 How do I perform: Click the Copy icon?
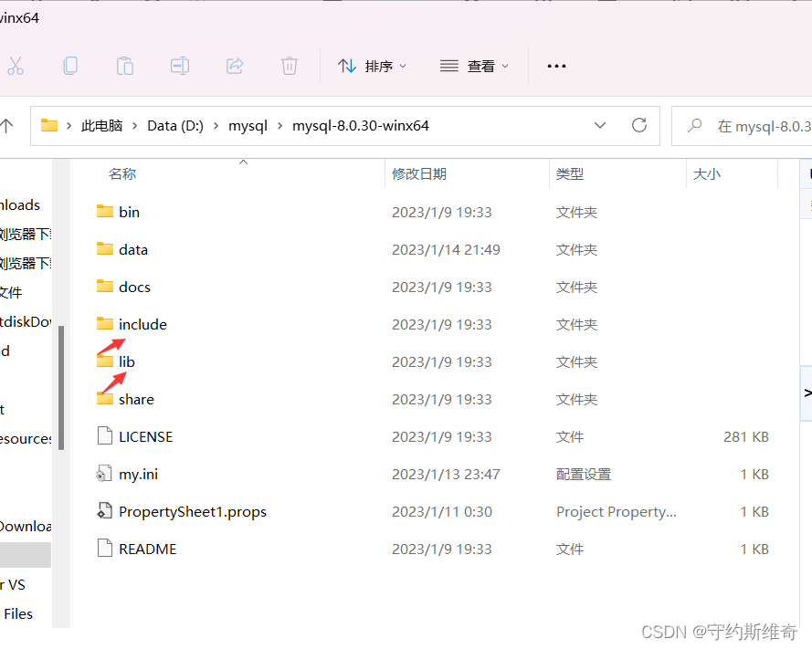[70, 65]
